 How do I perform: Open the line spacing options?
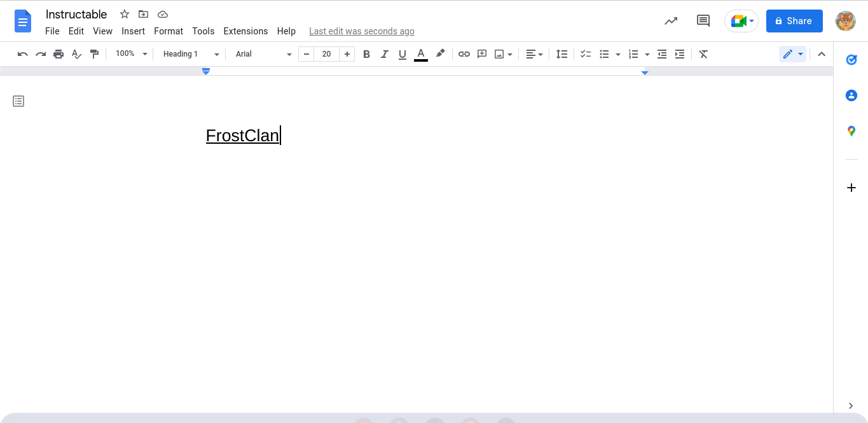pos(561,54)
